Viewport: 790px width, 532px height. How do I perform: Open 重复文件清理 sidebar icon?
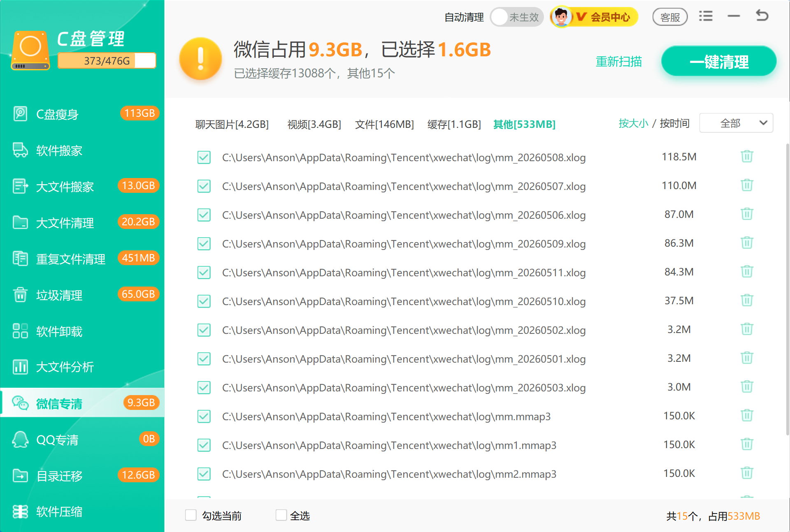tap(20, 259)
